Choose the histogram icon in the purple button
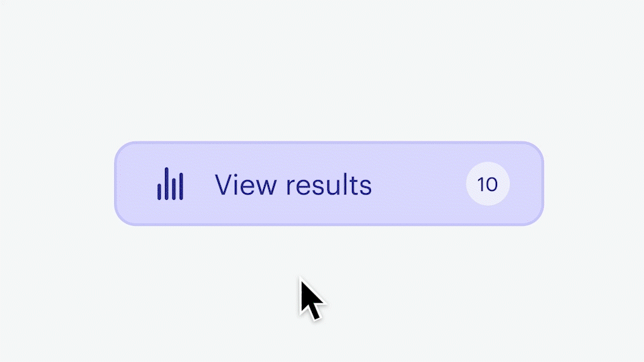The height and width of the screenshot is (362, 644). tap(170, 184)
